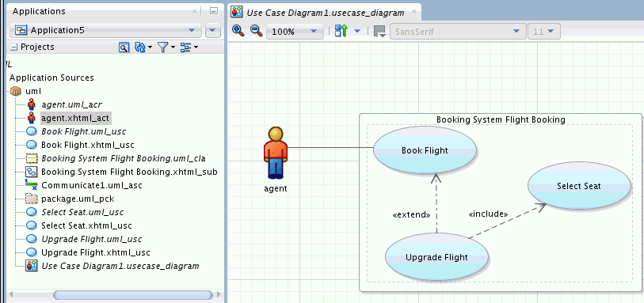Click the uml package icon

tap(16, 91)
